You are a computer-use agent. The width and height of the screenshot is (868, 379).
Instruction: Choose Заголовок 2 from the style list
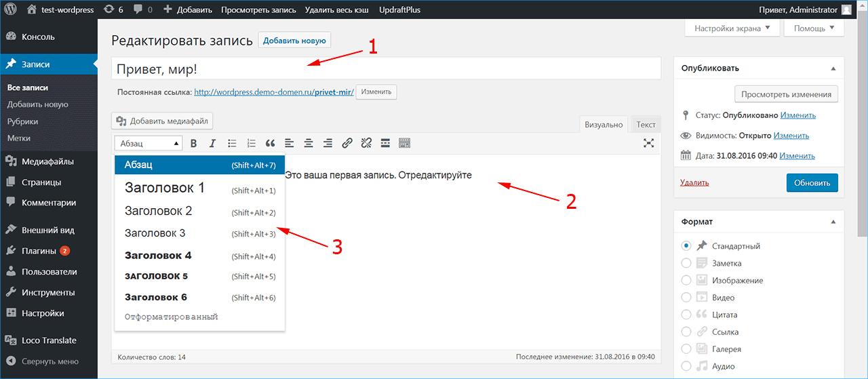coord(159,211)
